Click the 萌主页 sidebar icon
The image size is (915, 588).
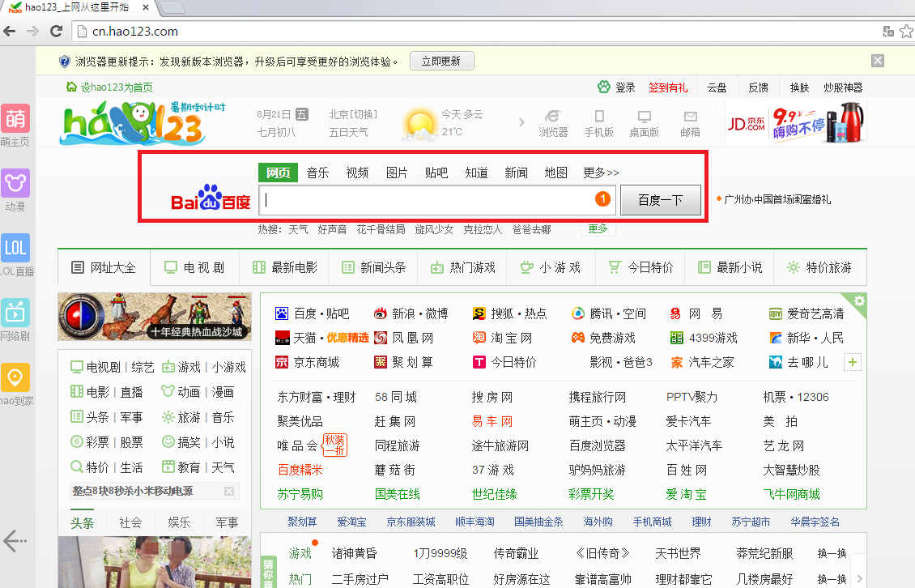coord(15,118)
